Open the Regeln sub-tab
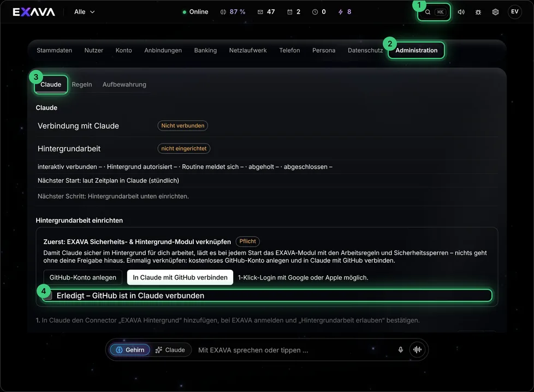The height and width of the screenshot is (392, 534). [82, 85]
